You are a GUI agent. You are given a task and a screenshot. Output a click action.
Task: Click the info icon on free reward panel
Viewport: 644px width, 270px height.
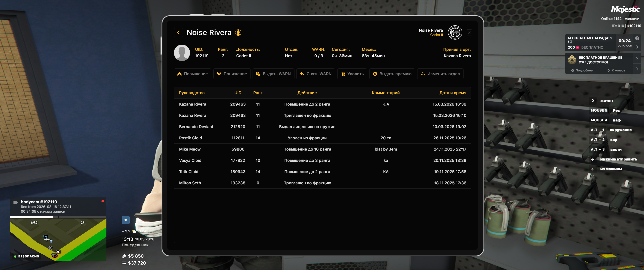click(x=637, y=38)
